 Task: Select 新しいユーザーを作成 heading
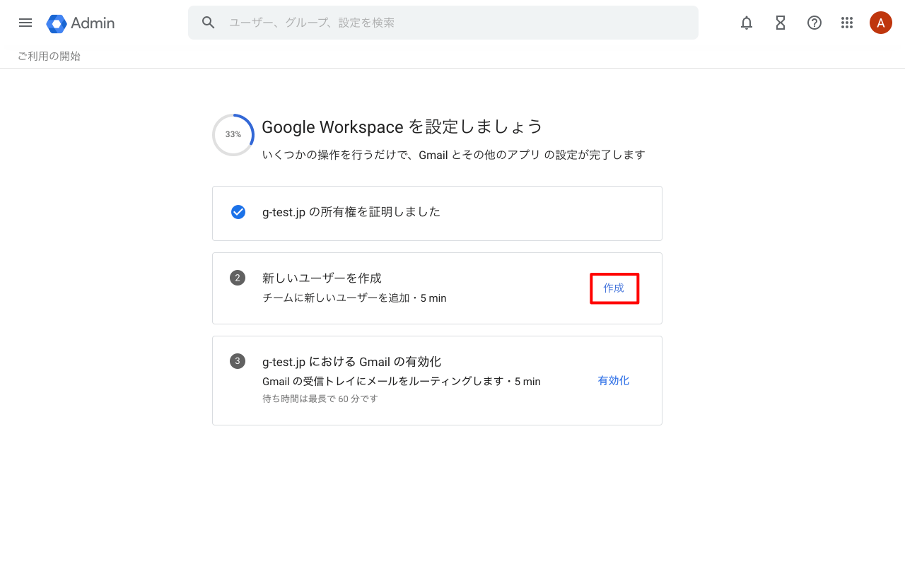[322, 278]
